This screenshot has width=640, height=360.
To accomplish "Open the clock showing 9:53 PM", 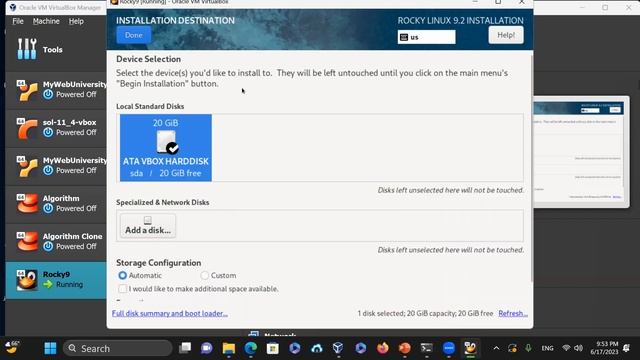I will click(604, 348).
